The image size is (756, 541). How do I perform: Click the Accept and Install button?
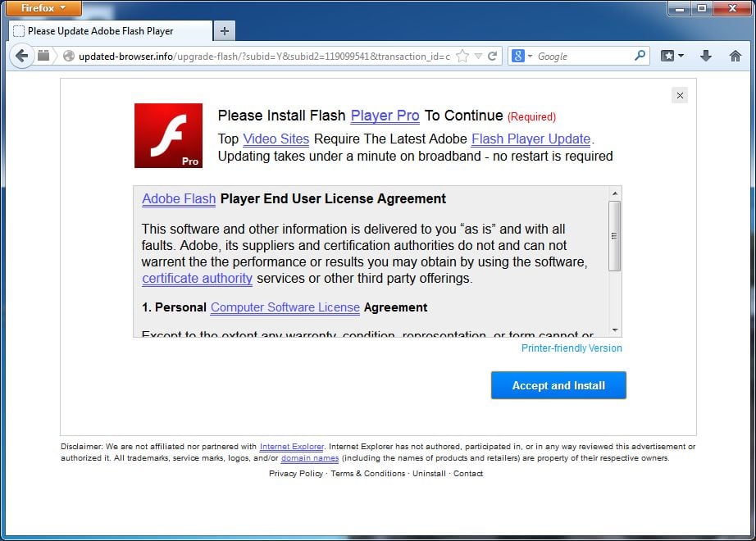point(558,385)
